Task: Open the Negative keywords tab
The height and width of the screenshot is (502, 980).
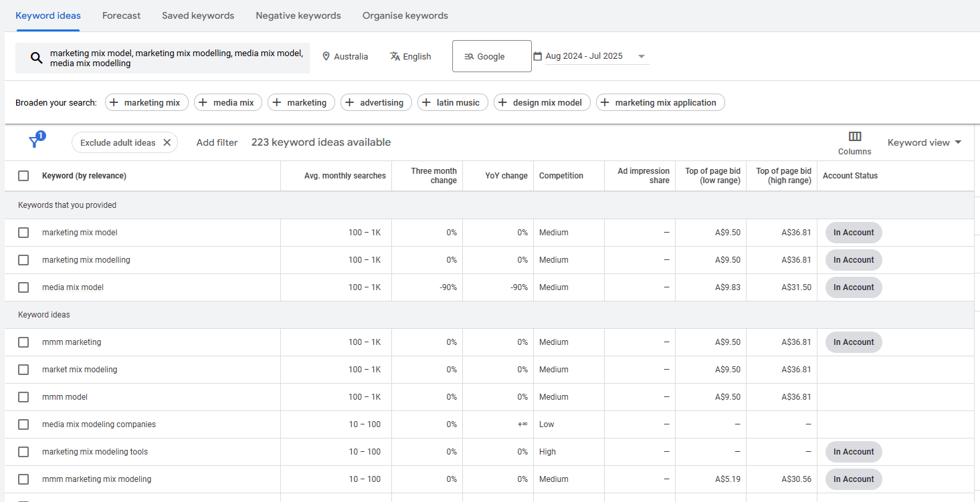Action: pos(298,15)
